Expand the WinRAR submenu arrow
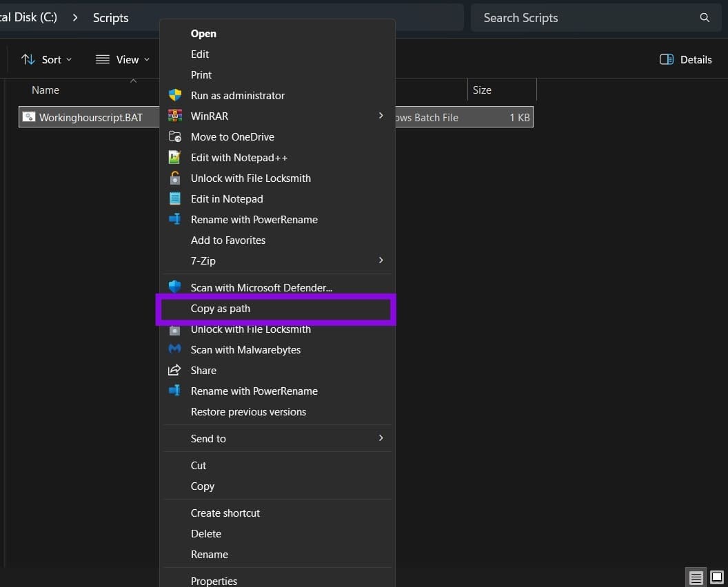Screen dimensions: 728x587 pyautogui.click(x=381, y=116)
